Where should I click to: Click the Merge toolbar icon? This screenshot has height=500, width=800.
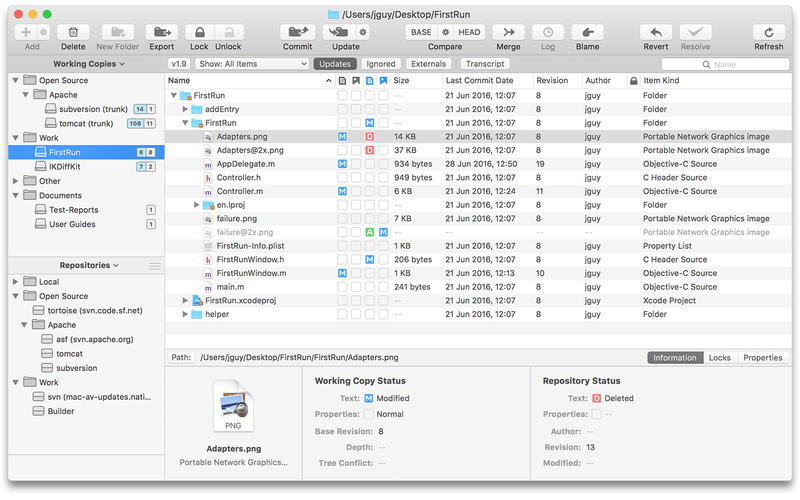point(508,32)
